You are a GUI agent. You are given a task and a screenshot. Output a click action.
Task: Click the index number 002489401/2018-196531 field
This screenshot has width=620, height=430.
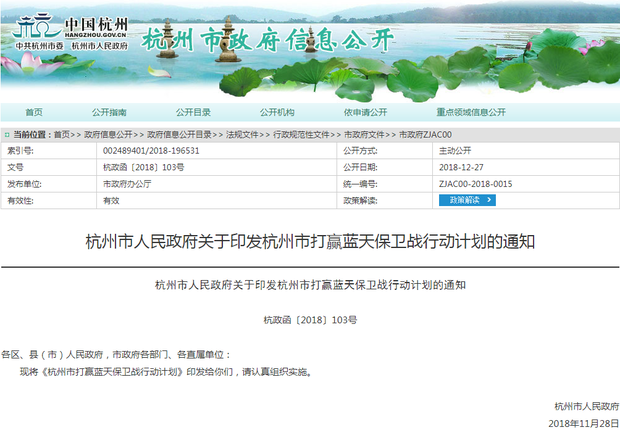[150, 150]
